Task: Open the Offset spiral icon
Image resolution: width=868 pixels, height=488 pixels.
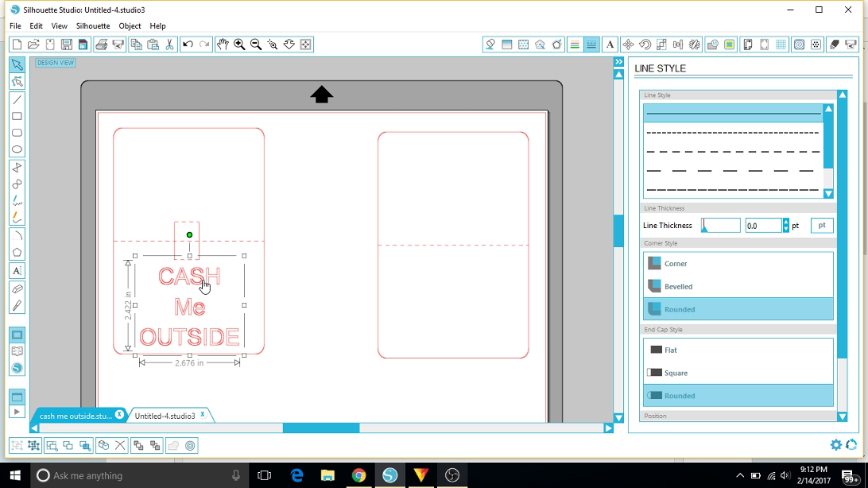Action: coord(799,45)
